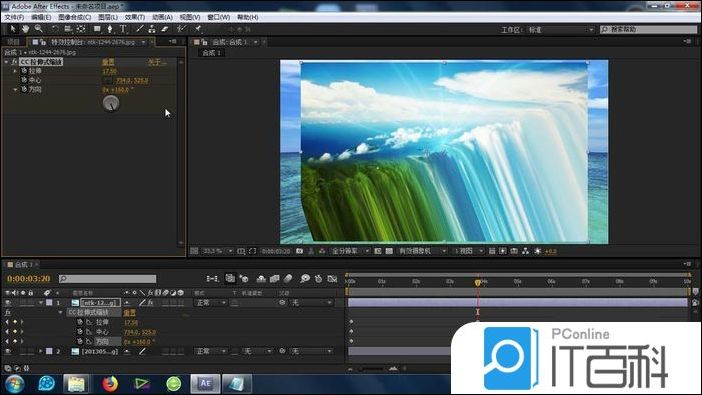The height and width of the screenshot is (395, 702).
Task: Toggle keyframe diamond on timeline 中心 row
Action: (x=15, y=332)
